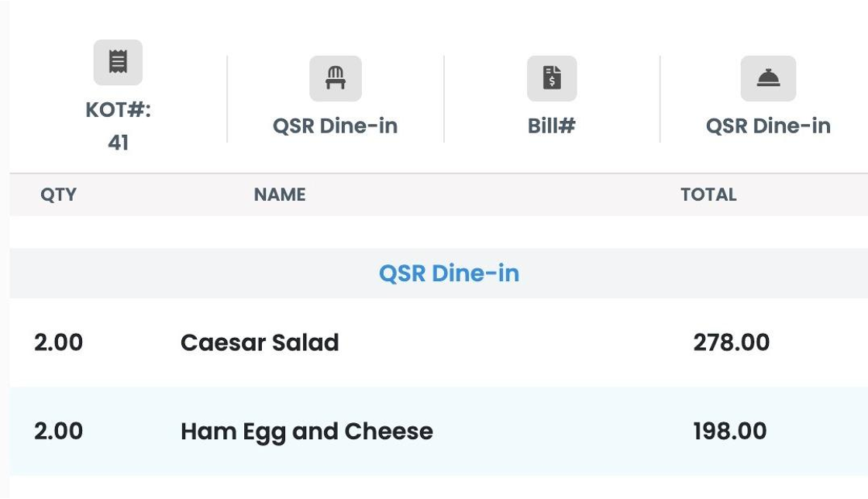Click the service bell cloche icon
Screen dimensions: 868x499
pyautogui.click(x=768, y=78)
